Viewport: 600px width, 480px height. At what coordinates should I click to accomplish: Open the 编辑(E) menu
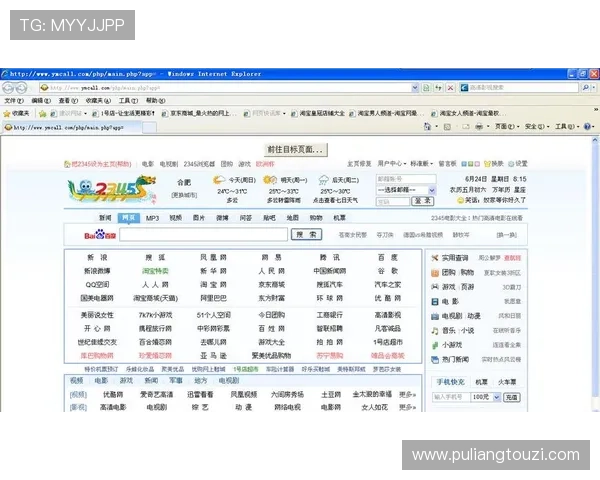click(41, 100)
